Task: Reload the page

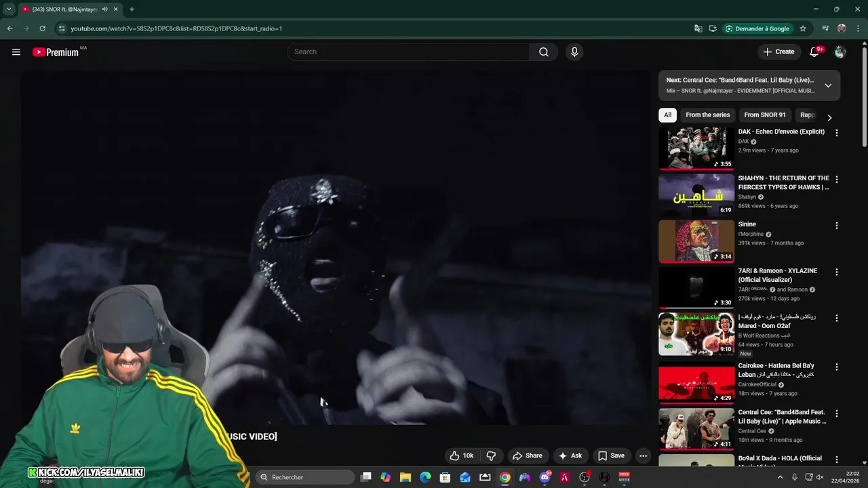Action: [42, 28]
